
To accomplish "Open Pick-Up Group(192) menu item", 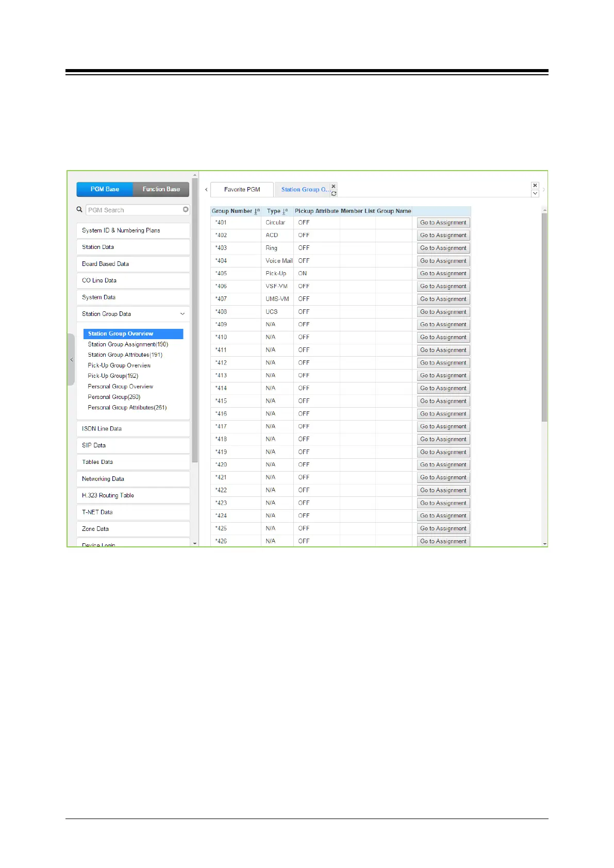I will point(113,376).
